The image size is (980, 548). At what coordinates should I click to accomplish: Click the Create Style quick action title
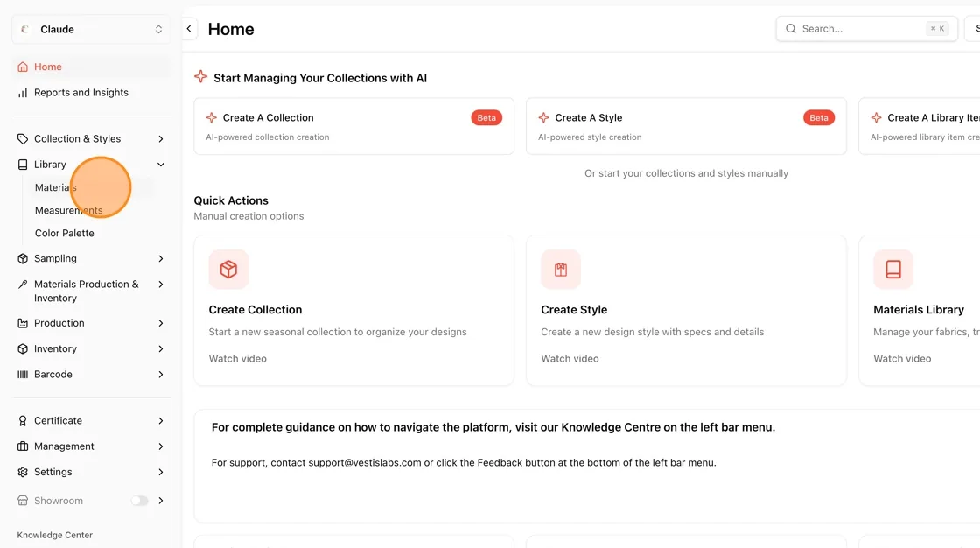(x=574, y=310)
